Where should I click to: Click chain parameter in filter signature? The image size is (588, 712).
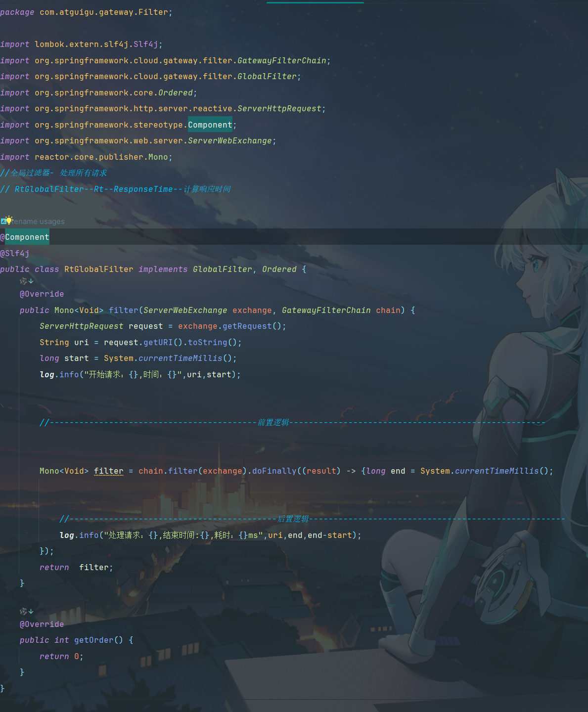point(388,311)
